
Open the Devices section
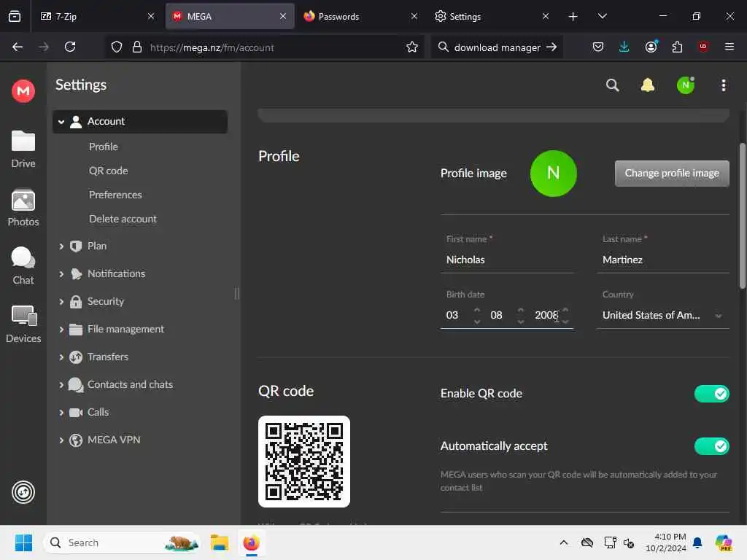pyautogui.click(x=23, y=324)
